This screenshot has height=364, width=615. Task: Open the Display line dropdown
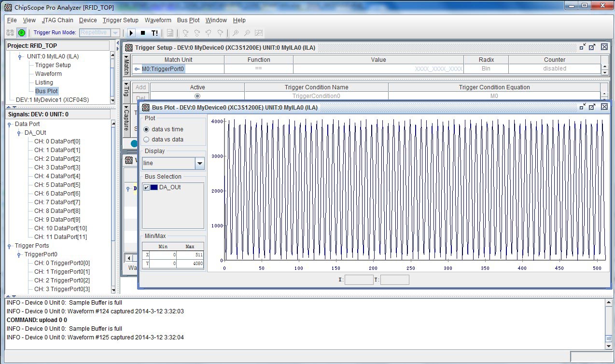coord(199,164)
